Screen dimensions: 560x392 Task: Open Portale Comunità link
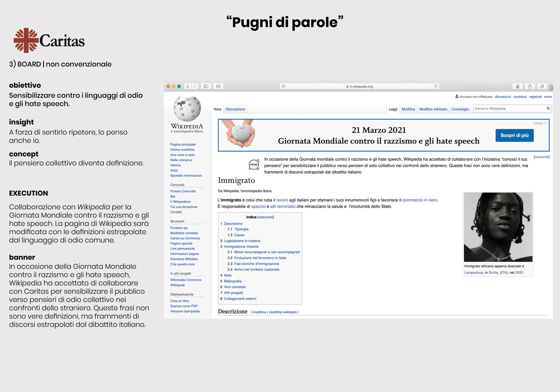tap(183, 191)
